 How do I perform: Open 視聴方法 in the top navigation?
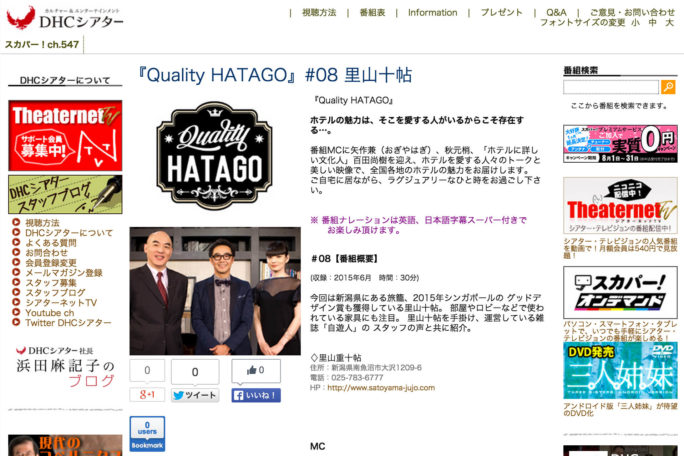tap(319, 13)
